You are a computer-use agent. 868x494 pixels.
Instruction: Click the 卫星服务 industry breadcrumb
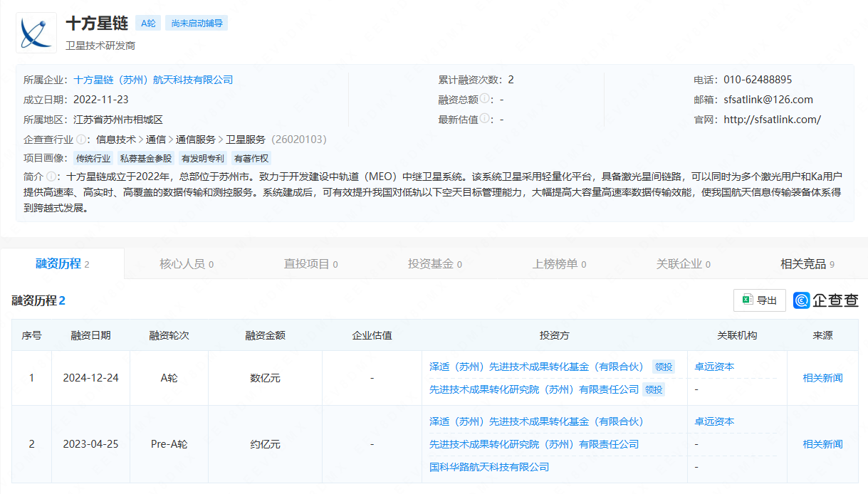tap(246, 140)
